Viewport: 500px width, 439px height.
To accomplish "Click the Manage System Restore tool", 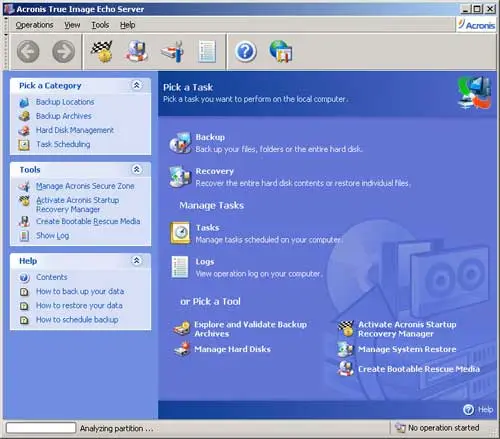I will [407, 349].
